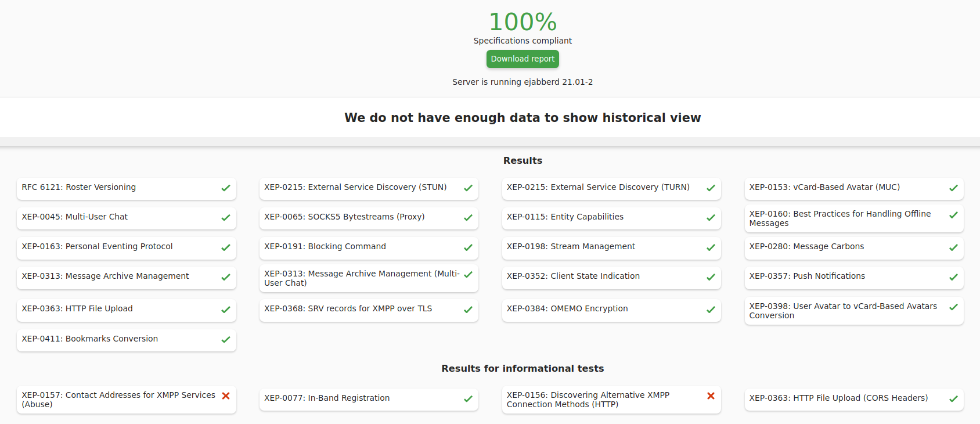980x424 pixels.
Task: Click the 100% compliance score
Action: point(523,22)
